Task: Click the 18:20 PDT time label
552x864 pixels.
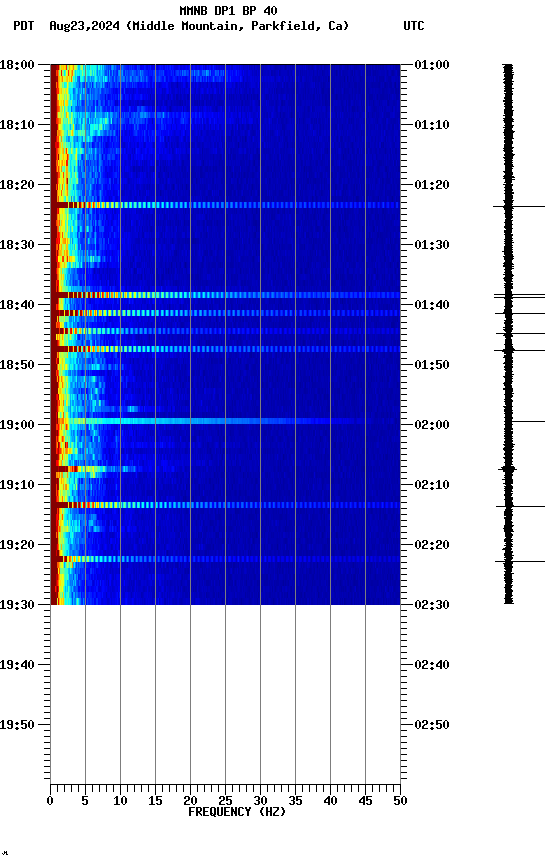Action: coord(17,185)
